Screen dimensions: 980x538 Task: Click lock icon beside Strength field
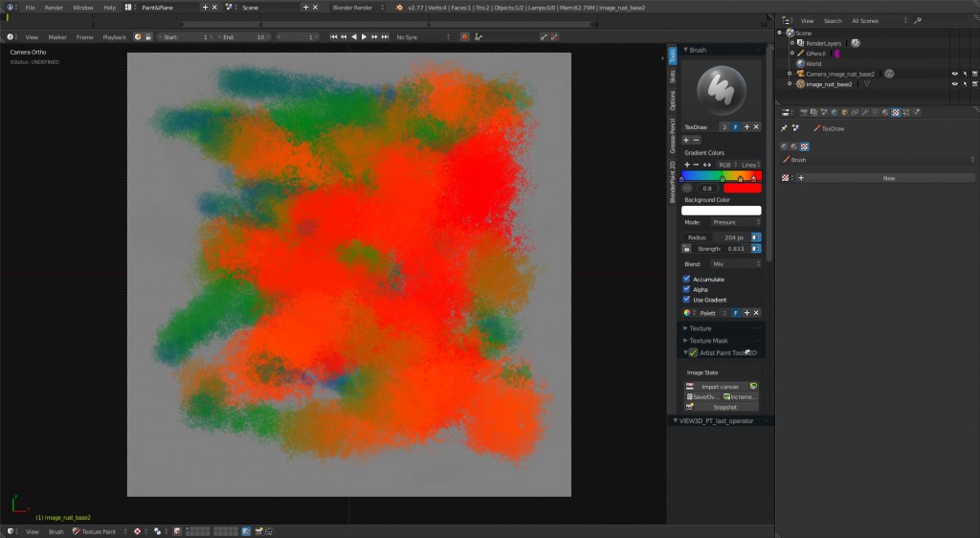point(686,249)
